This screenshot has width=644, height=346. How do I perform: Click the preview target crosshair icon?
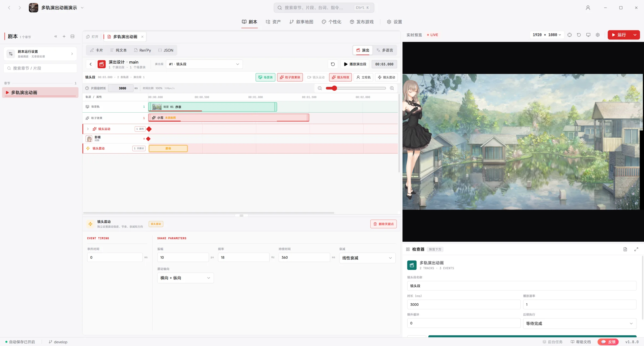(x=569, y=35)
